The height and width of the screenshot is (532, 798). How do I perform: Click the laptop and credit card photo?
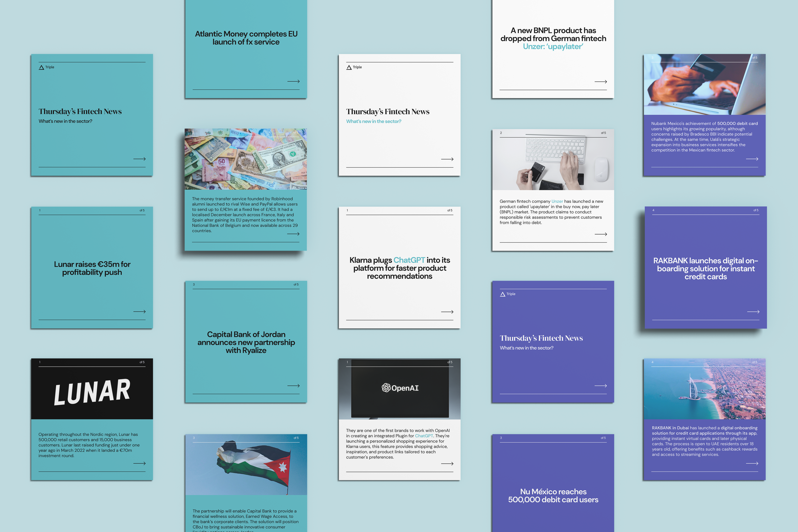tap(705, 84)
